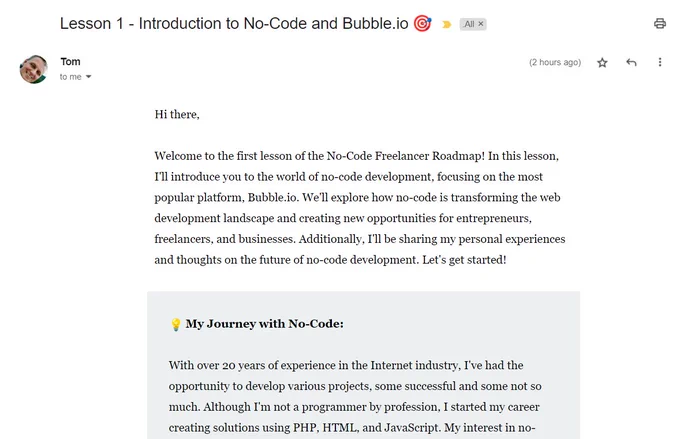Click the 'Welcome to the first lesson' paragraph
The width and height of the screenshot is (680, 439).
click(x=360, y=208)
